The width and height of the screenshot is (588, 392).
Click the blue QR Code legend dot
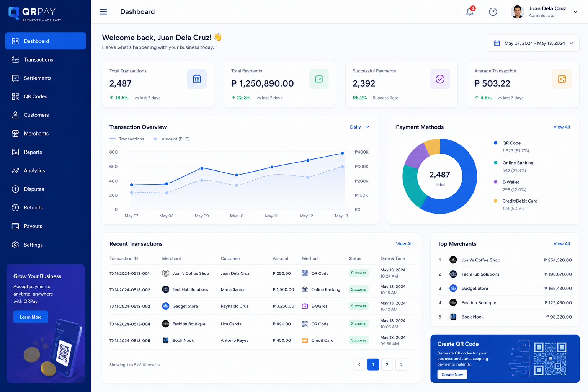[495, 143]
